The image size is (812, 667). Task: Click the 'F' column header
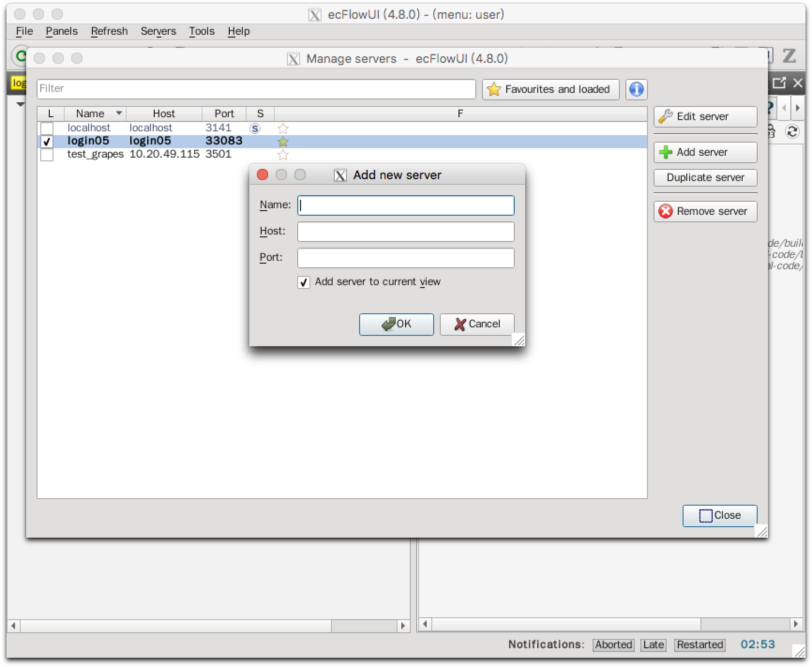tap(460, 114)
